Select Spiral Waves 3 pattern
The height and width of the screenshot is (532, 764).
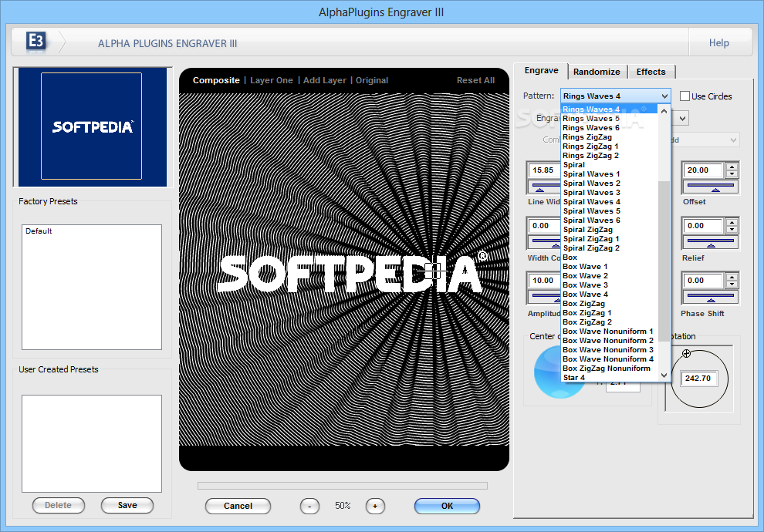[x=610, y=192]
